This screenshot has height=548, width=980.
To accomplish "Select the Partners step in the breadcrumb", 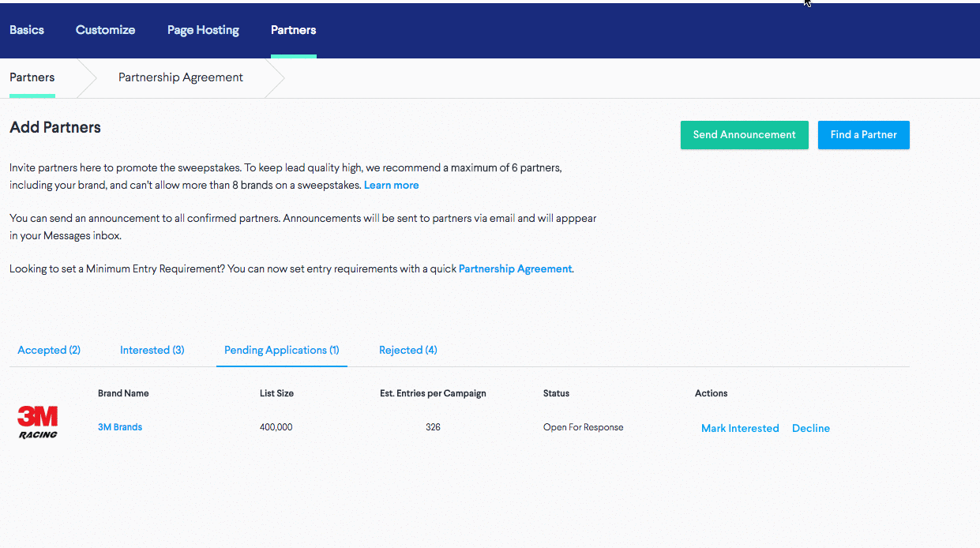I will tap(32, 77).
